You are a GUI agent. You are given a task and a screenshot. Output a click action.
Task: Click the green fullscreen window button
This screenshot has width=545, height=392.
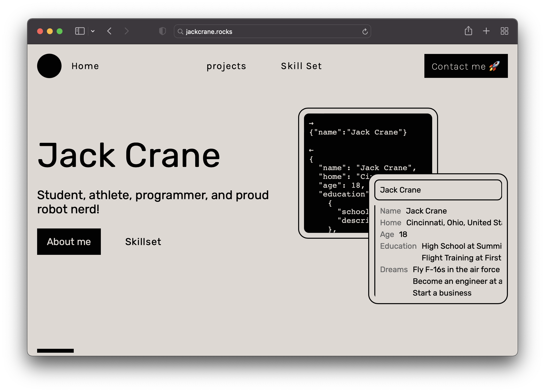pyautogui.click(x=60, y=31)
